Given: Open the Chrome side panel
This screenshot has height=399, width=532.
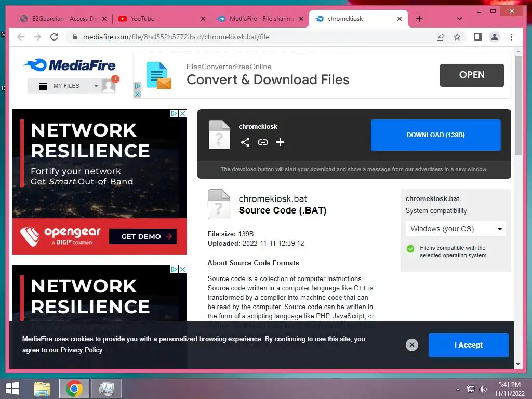Looking at the screenshot, I should [478, 37].
